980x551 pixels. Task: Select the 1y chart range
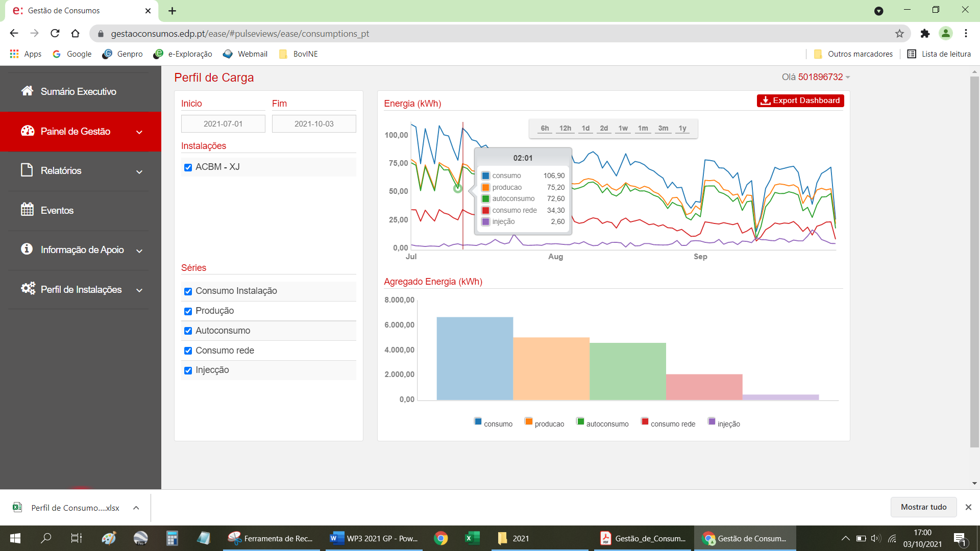[682, 129]
